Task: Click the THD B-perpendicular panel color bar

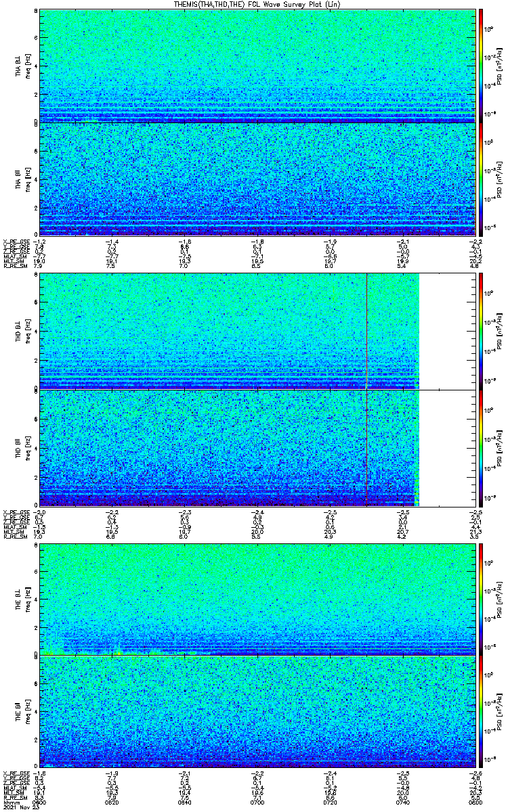Action: pyautogui.click(x=481, y=331)
